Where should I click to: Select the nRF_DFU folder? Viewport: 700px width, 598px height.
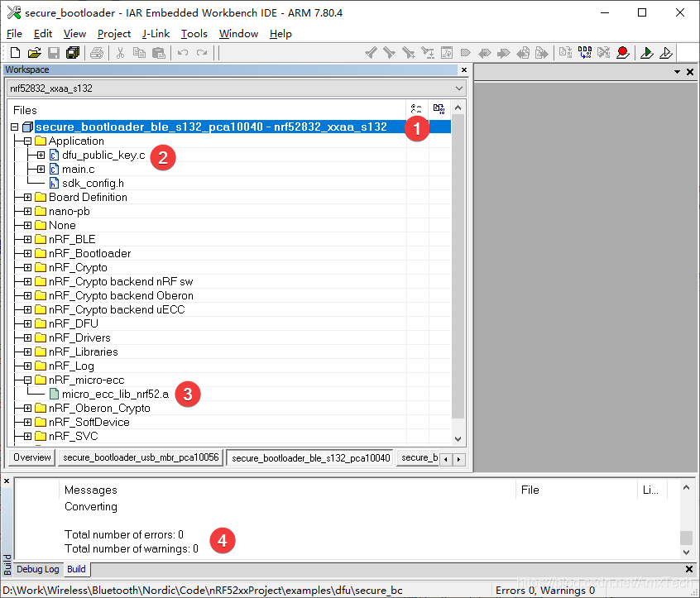pyautogui.click(x=73, y=323)
